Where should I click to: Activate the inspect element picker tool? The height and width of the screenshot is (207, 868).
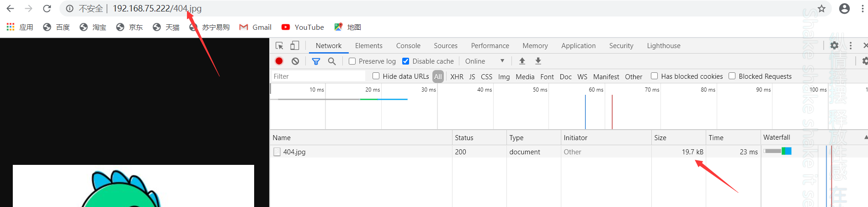tap(279, 45)
